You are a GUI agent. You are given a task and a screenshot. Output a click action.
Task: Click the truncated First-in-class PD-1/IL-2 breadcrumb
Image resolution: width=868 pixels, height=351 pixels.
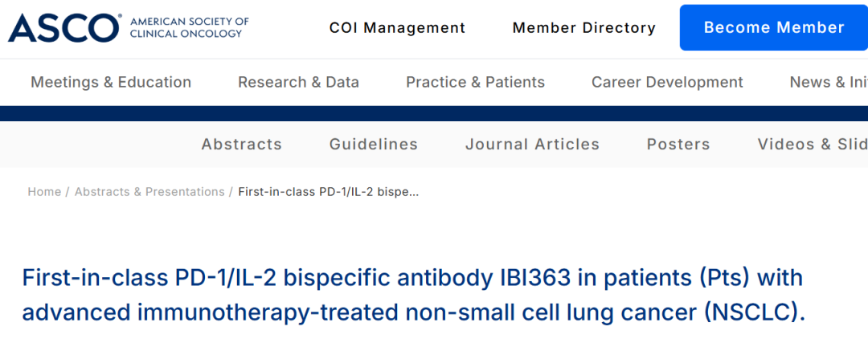click(x=328, y=192)
